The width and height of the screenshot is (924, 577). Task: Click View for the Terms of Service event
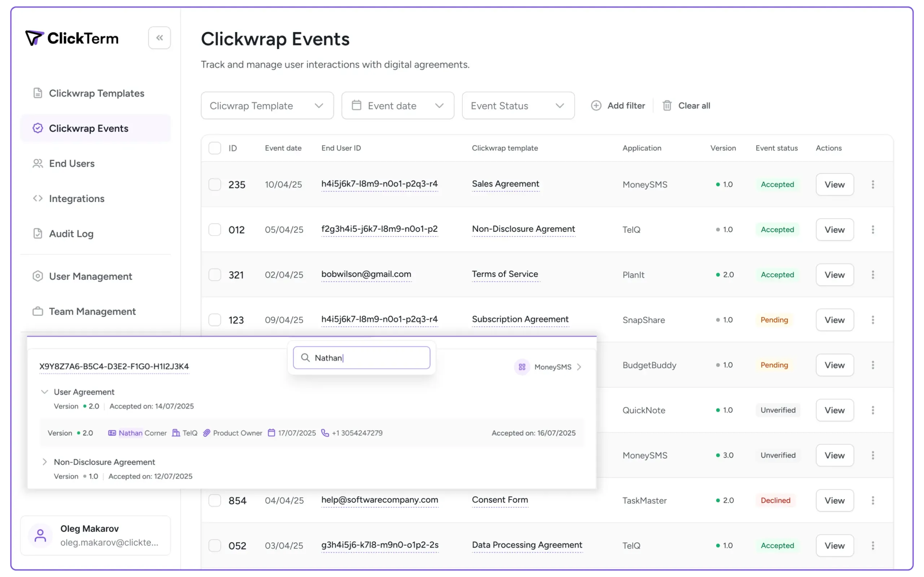(x=834, y=275)
